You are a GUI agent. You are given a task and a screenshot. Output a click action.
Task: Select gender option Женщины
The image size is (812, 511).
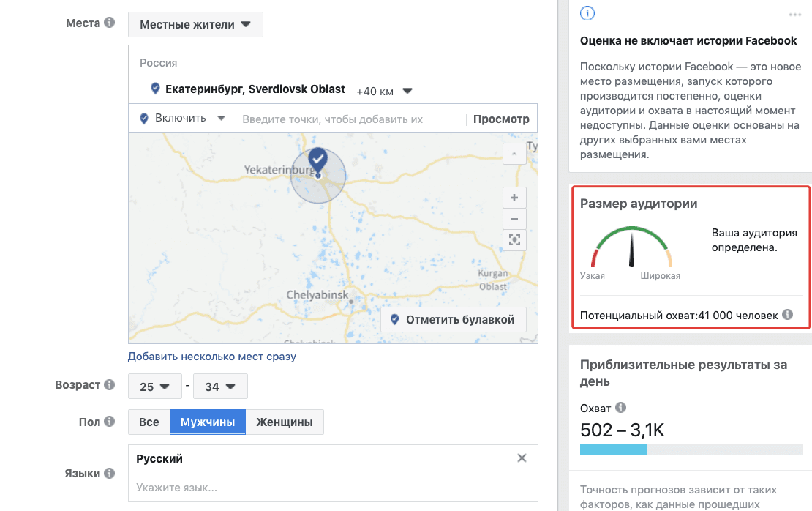285,422
